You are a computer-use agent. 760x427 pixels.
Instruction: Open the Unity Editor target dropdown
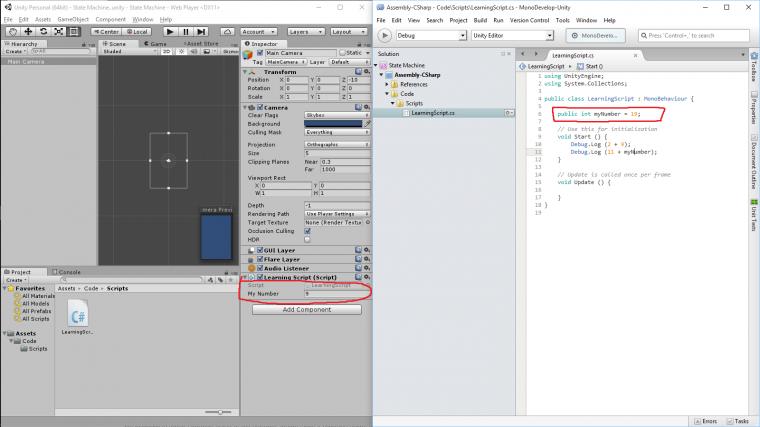(x=512, y=35)
